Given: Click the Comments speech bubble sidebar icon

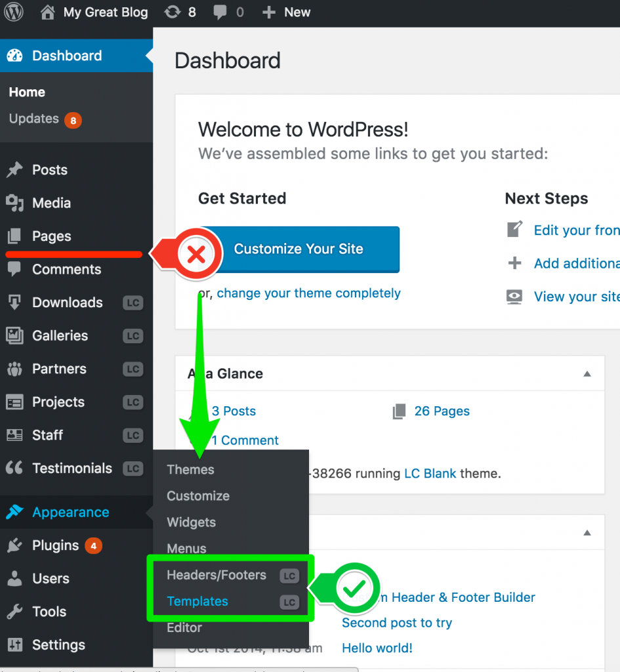Looking at the screenshot, I should pyautogui.click(x=14, y=269).
